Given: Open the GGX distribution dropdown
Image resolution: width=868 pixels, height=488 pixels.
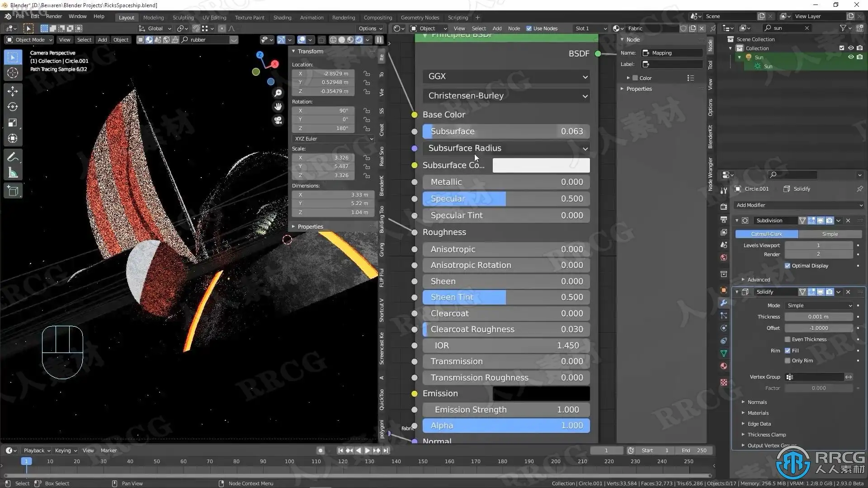Looking at the screenshot, I should [506, 76].
